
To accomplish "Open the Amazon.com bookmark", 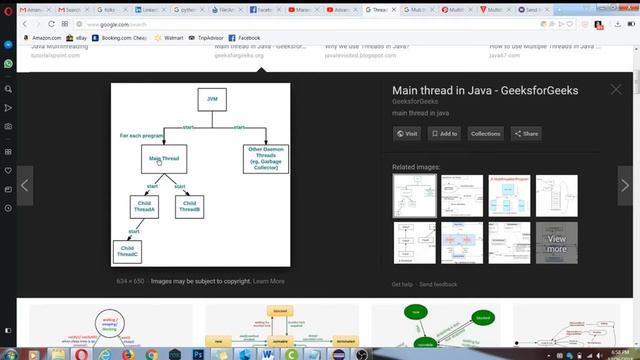I will click(x=42, y=38).
